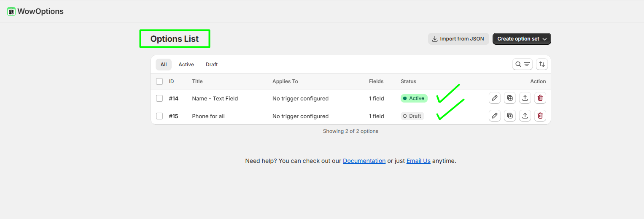Image resolution: width=644 pixels, height=219 pixels.
Task: Edit the Phone for all option
Action: pyautogui.click(x=495, y=116)
